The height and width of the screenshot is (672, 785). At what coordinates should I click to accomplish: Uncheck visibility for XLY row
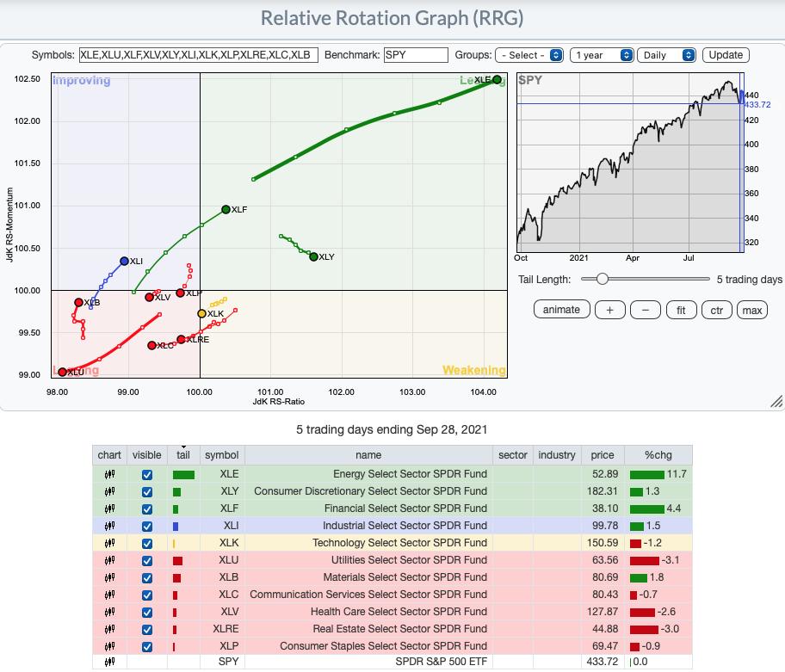pos(146,492)
